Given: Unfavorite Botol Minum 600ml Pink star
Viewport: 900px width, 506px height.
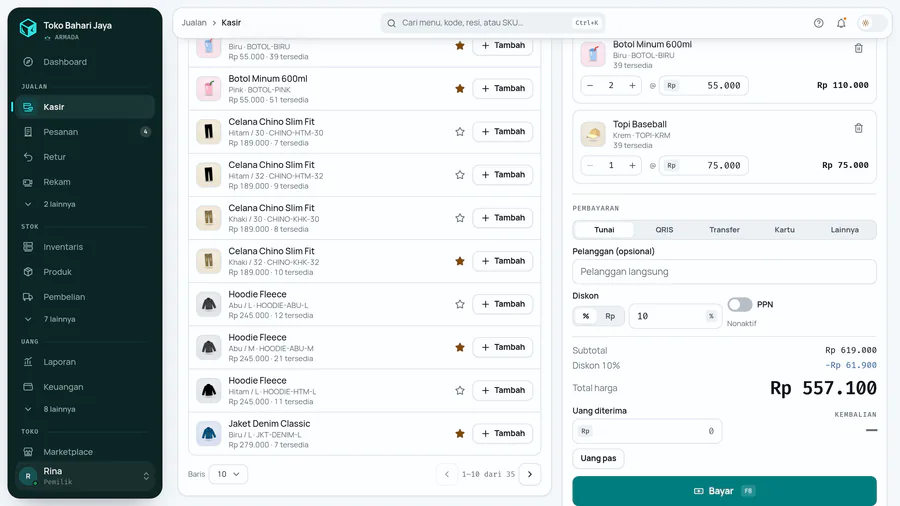Looking at the screenshot, I should point(460,88).
